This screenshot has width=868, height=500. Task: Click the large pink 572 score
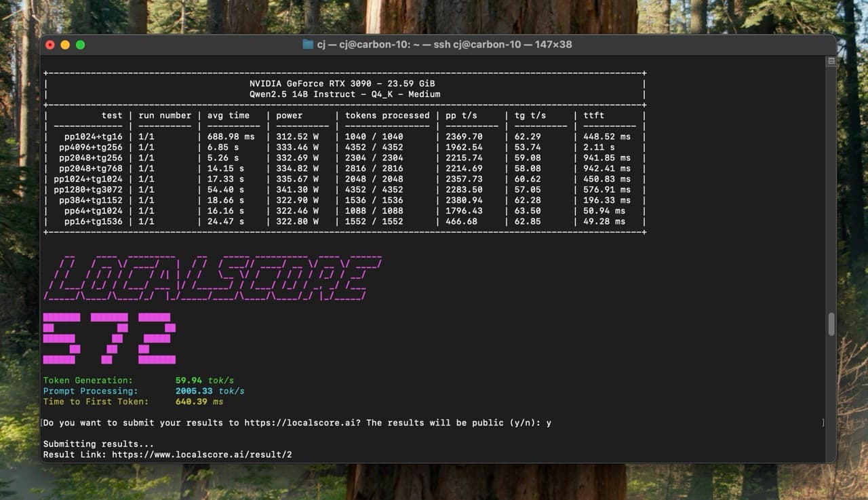pyautogui.click(x=108, y=338)
